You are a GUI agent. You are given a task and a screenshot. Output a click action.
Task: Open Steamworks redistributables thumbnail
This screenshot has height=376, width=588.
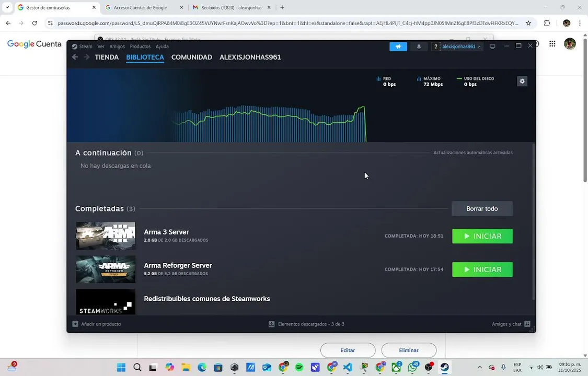tap(106, 302)
